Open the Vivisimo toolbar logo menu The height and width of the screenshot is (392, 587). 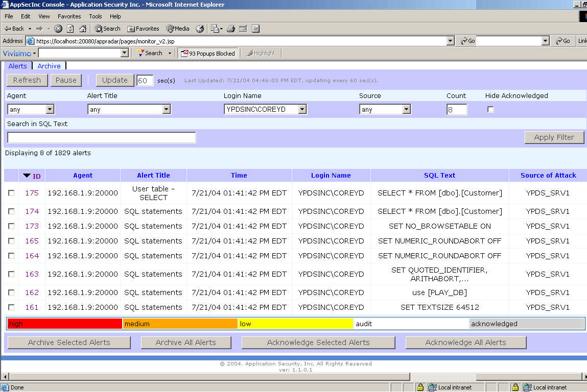pos(19,53)
